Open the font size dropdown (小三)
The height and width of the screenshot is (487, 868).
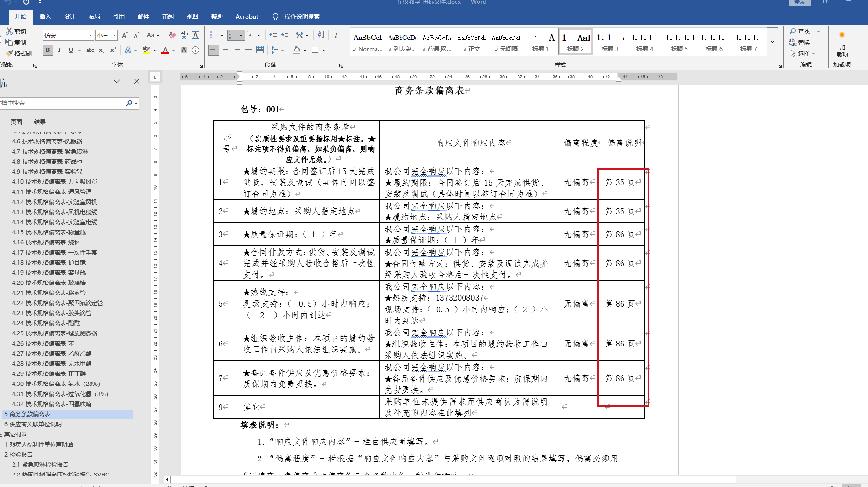point(114,35)
